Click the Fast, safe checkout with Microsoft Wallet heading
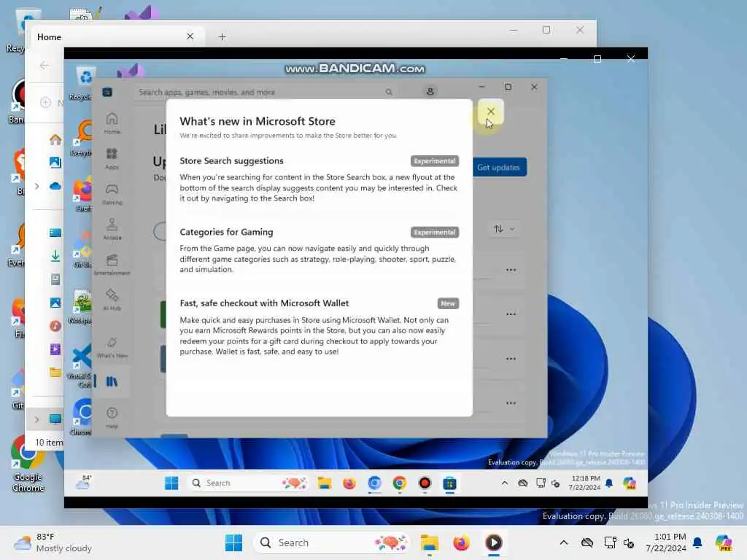The image size is (747, 560). pyautogui.click(x=264, y=303)
